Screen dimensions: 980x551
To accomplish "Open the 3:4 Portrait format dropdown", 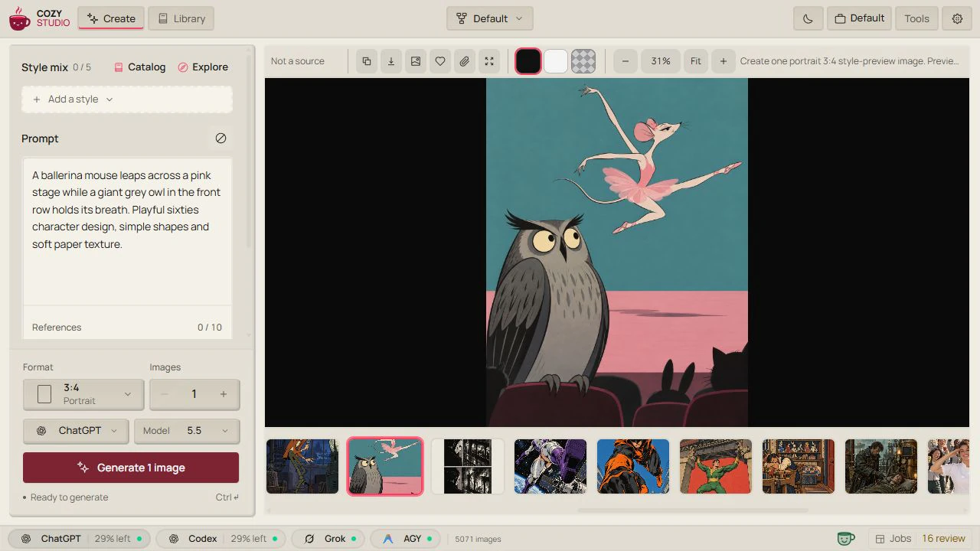I will [x=83, y=394].
